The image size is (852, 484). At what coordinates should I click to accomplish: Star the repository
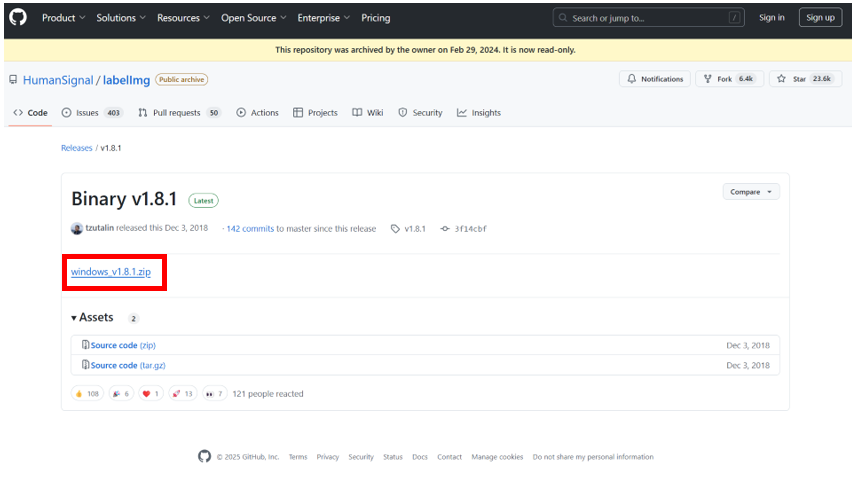coord(805,79)
